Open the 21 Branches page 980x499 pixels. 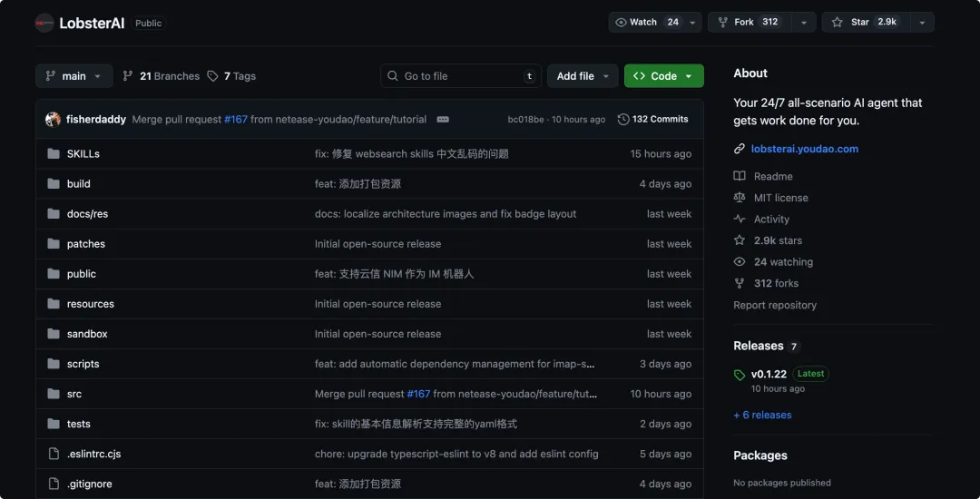pos(162,76)
